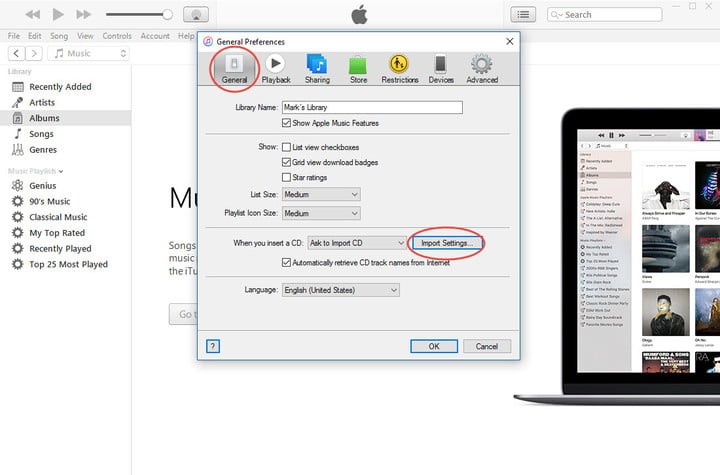Open the Devices preferences tab

point(441,69)
